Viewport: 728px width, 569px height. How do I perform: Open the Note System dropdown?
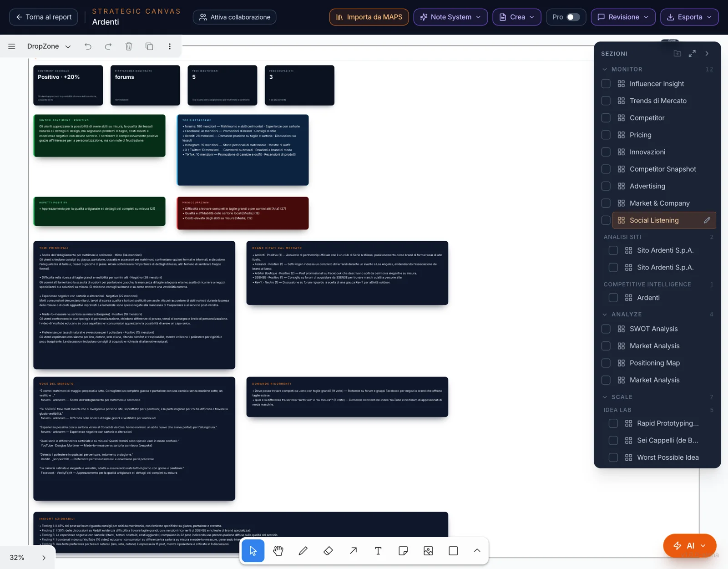pyautogui.click(x=450, y=17)
